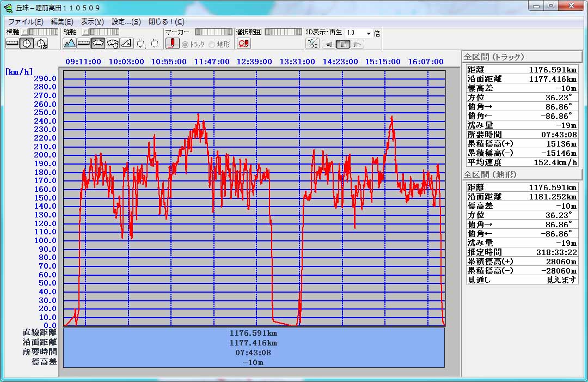Click the 閉じる！(C) menu button

click(x=166, y=22)
